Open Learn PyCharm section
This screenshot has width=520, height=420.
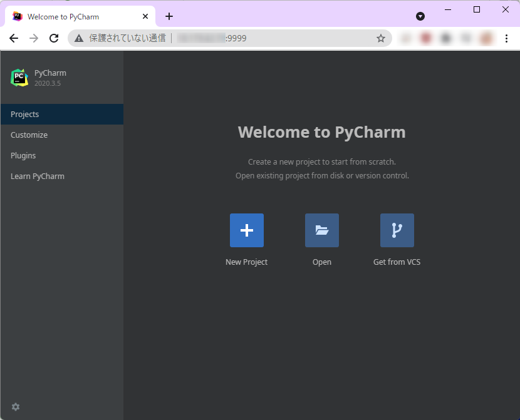[62, 177]
